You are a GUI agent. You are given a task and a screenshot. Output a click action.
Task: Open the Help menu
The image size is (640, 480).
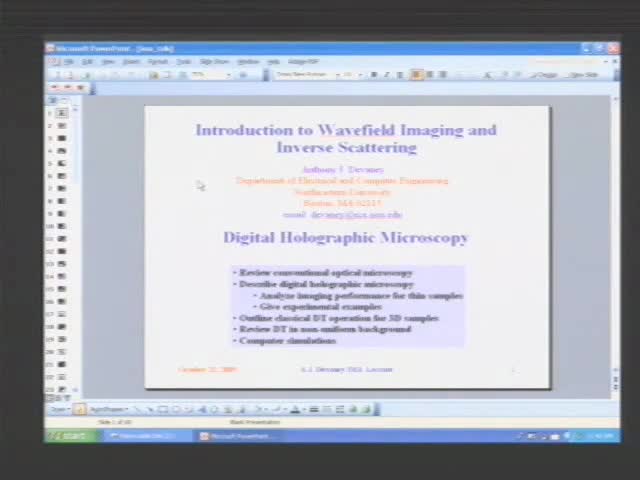tap(273, 62)
